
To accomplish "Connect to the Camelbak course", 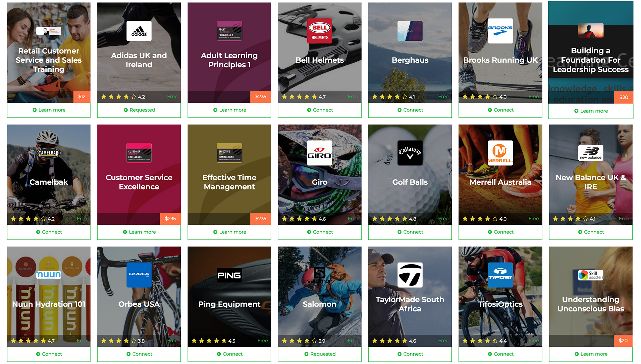I will (x=49, y=232).
